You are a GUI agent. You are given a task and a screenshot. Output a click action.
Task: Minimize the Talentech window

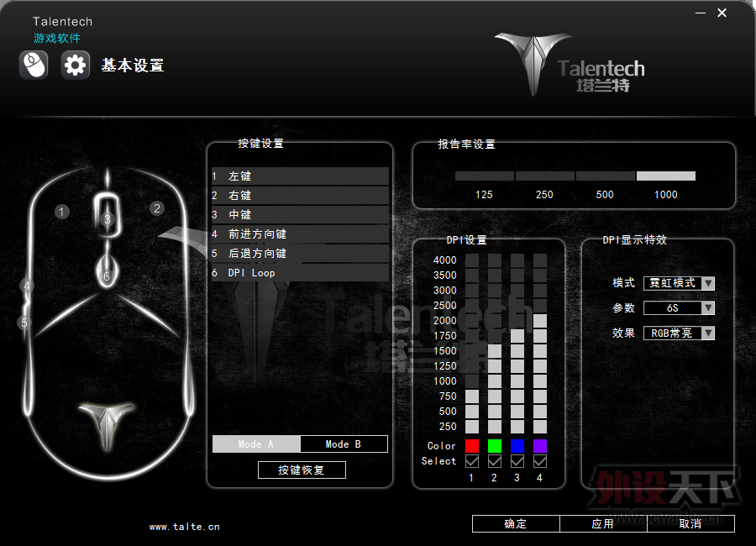tap(701, 13)
